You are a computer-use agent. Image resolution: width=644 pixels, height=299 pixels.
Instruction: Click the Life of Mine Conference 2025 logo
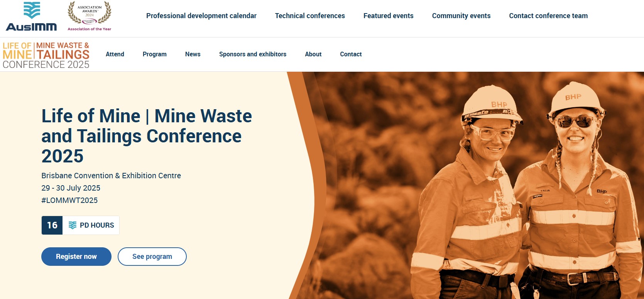(x=46, y=55)
